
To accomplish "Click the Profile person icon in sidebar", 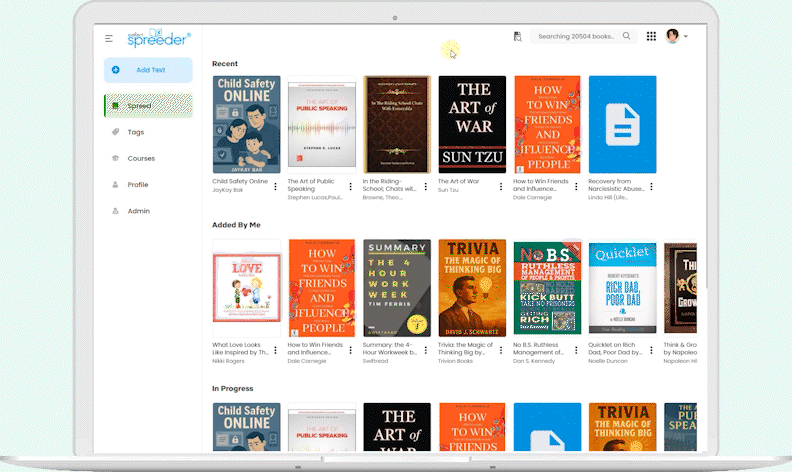I will [115, 184].
